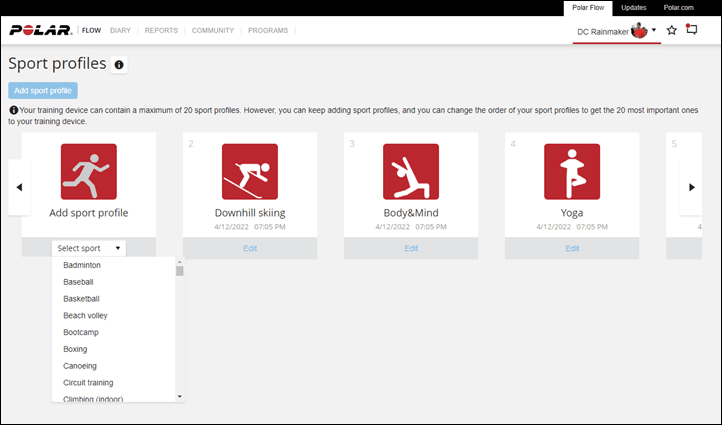Open the Select sport dropdown
Viewport: 722px width, 425px height.
coord(88,248)
